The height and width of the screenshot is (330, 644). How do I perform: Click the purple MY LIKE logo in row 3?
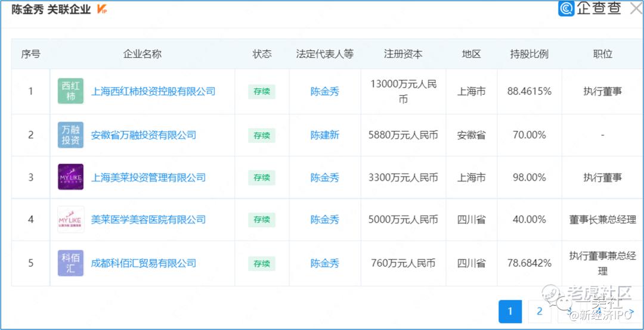70,177
